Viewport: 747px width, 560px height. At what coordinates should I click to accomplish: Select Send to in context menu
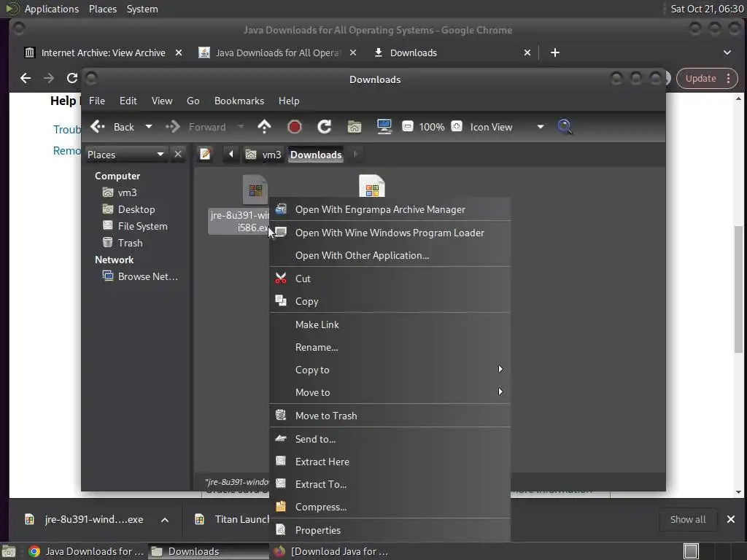(390, 439)
